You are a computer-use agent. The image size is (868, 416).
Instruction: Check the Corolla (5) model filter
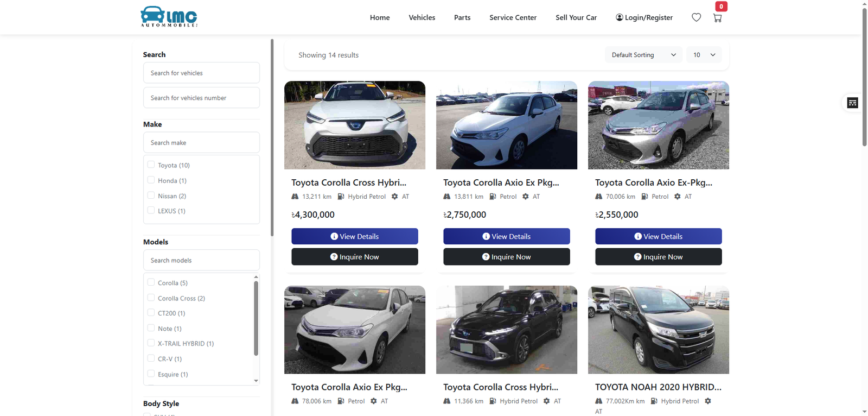pyautogui.click(x=151, y=282)
